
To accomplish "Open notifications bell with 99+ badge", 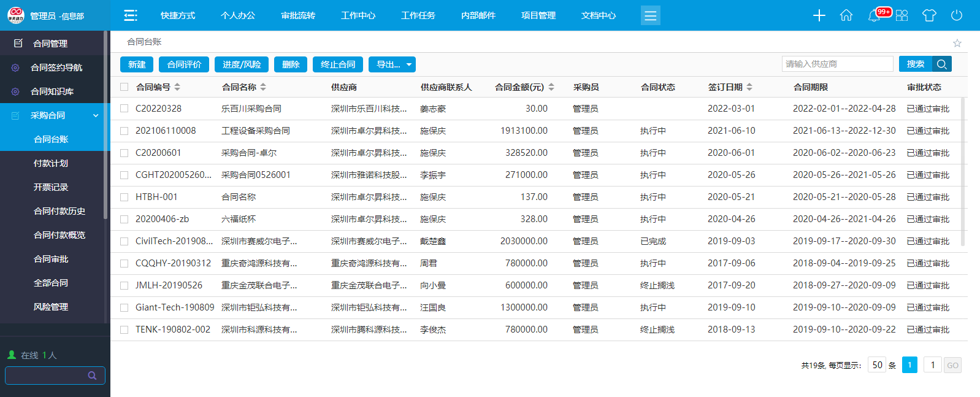I will (875, 15).
